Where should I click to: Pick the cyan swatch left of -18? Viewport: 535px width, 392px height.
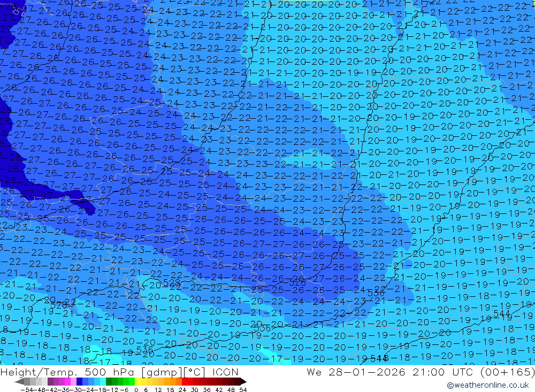(x=103, y=382)
